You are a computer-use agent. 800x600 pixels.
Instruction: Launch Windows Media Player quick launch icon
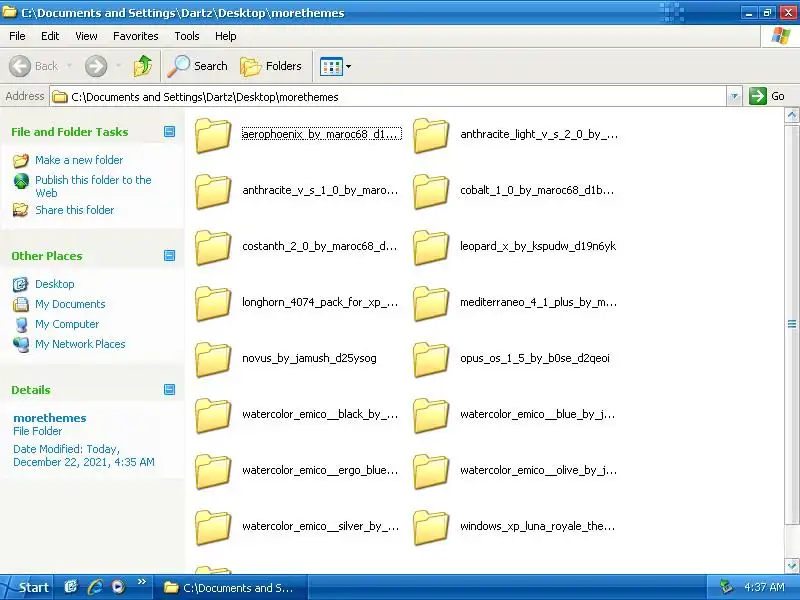point(118,587)
